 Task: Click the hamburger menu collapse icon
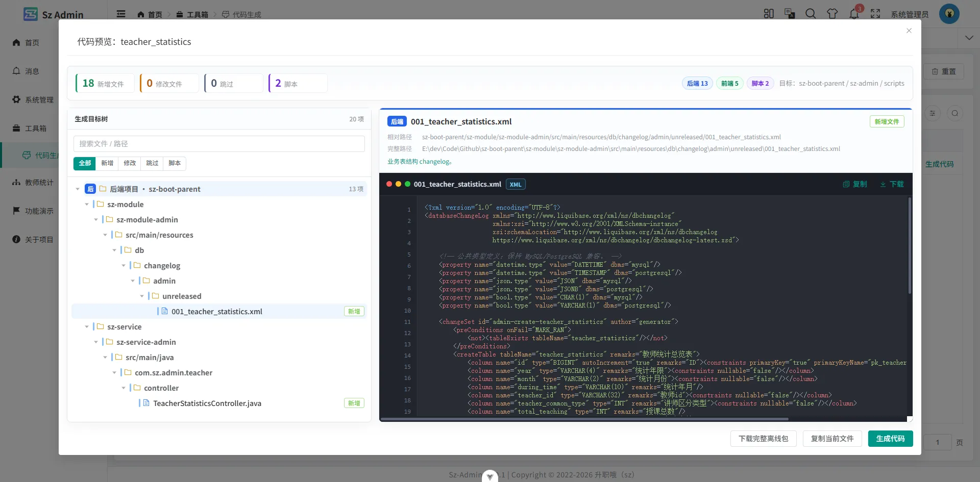[x=121, y=14]
